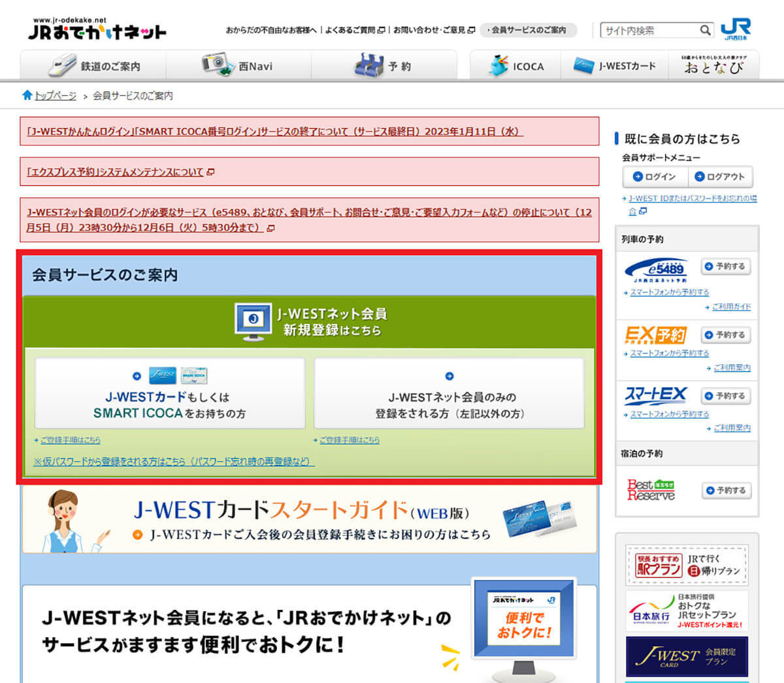The width and height of the screenshot is (784, 683).
Task: Click the JRおでかけネット site logo
Action: click(97, 29)
